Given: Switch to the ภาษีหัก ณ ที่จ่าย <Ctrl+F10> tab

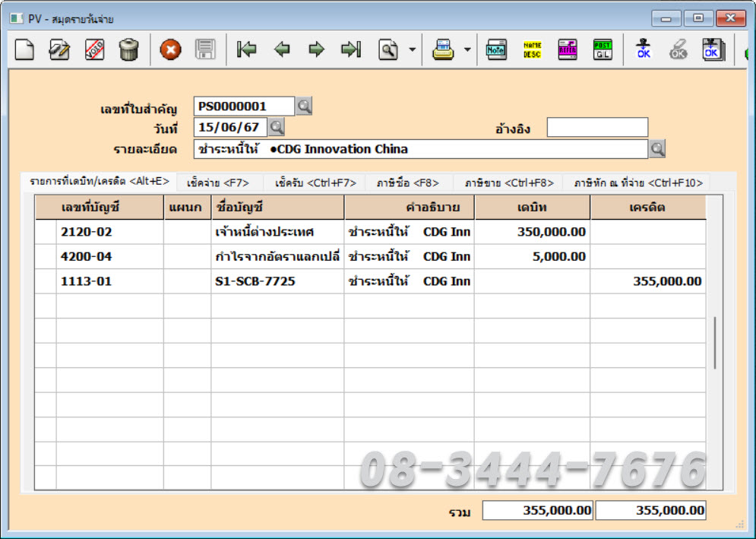Looking at the screenshot, I should [638, 183].
